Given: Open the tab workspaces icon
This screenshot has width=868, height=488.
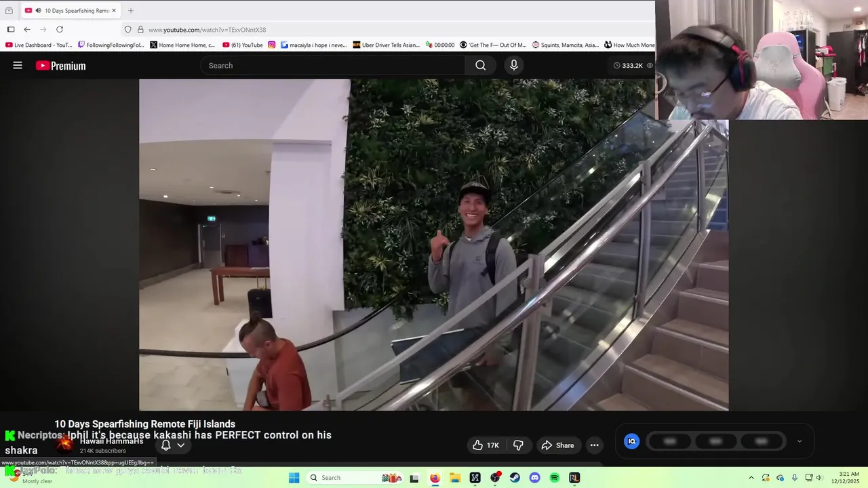Looking at the screenshot, I should (9, 11).
